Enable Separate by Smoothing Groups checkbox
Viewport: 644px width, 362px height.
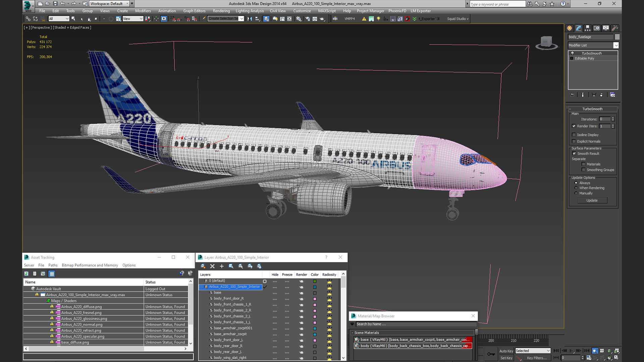584,170
